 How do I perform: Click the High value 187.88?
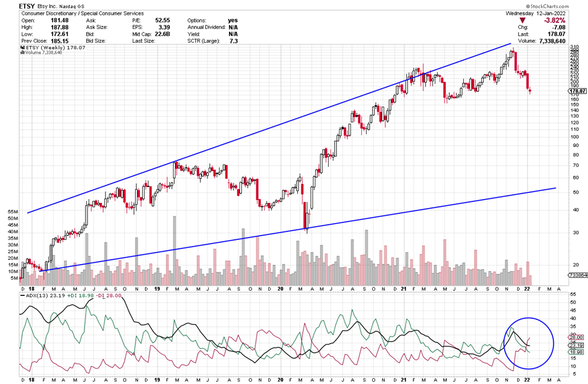pos(60,27)
